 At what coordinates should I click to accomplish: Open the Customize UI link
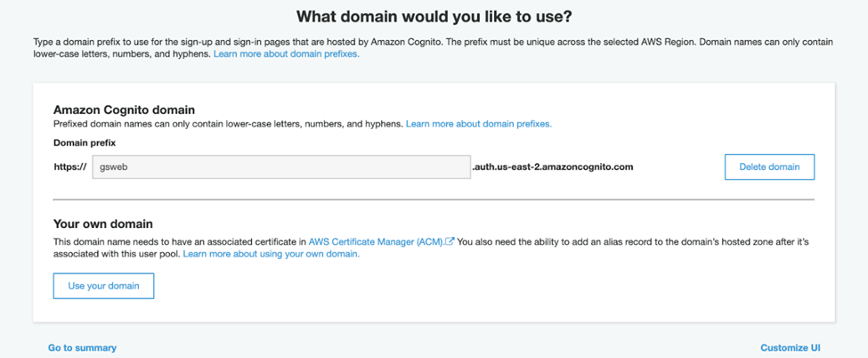tap(791, 348)
